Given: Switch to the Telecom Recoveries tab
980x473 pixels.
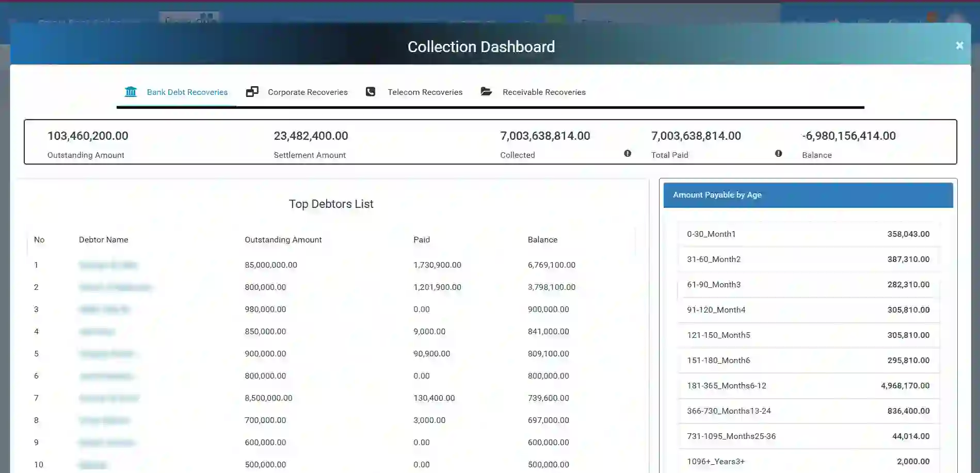Looking at the screenshot, I should pyautogui.click(x=425, y=92).
